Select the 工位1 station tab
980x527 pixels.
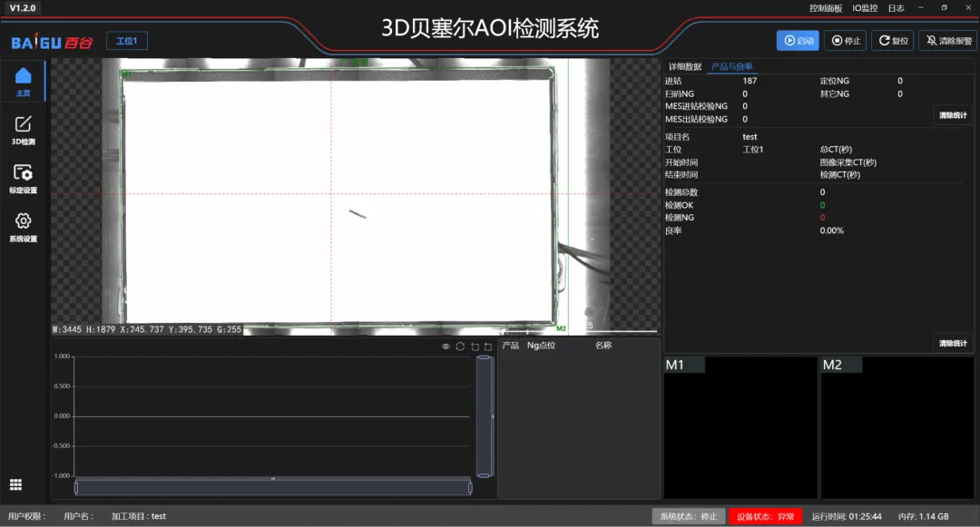pos(126,40)
